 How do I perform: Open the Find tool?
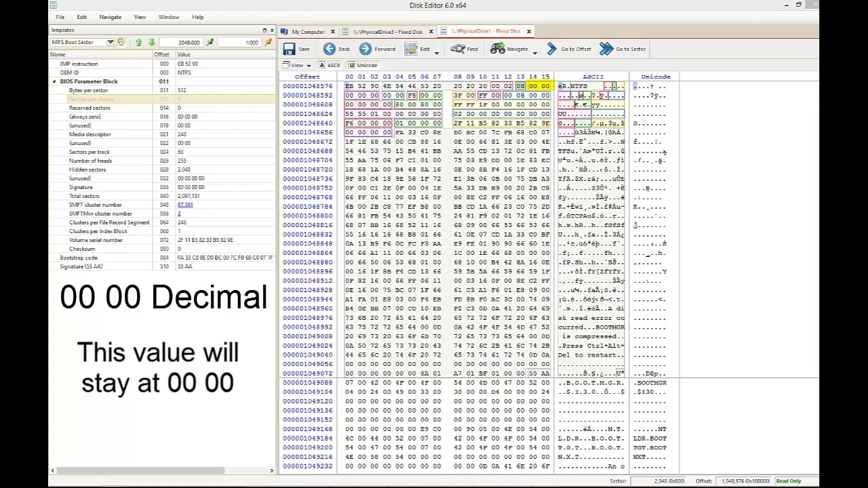point(465,49)
